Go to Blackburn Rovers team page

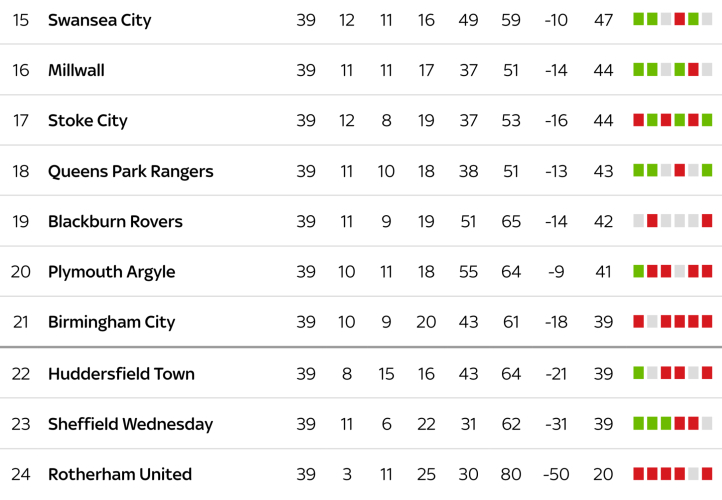pos(115,221)
